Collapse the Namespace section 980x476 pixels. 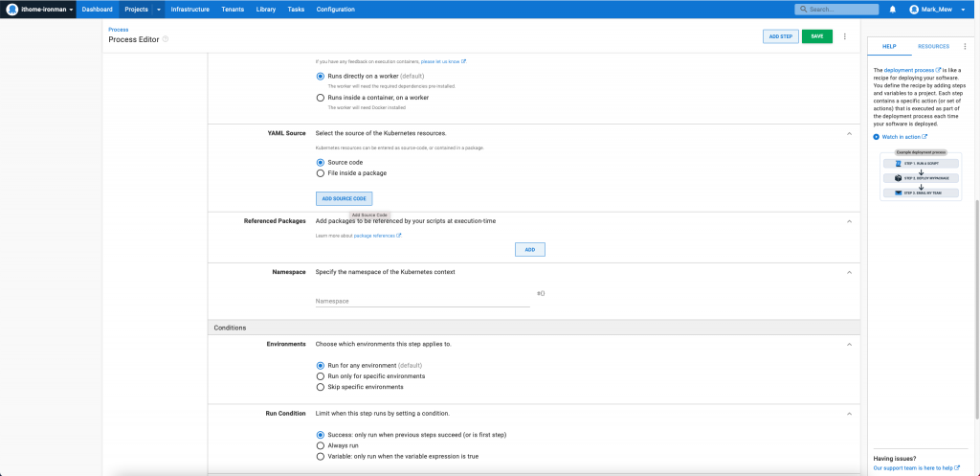[849, 273]
